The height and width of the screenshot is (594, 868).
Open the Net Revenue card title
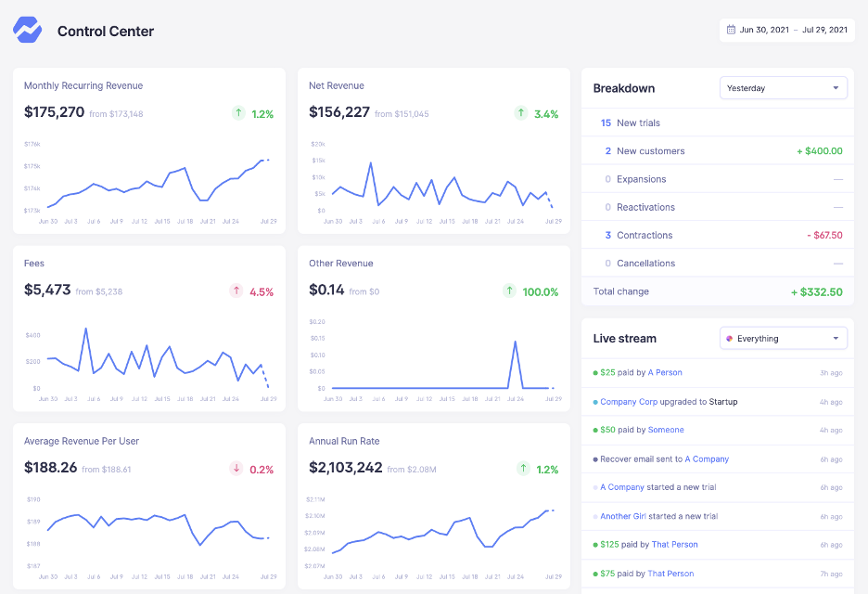(x=337, y=85)
